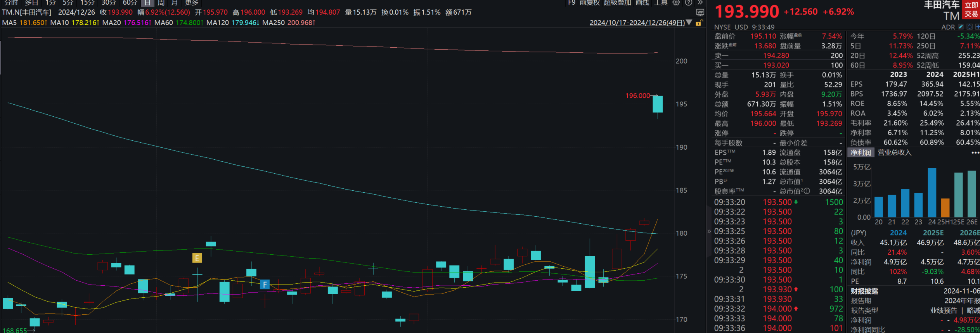980x333 pixels.
Task: Click the TM.N[丰田汽车] ticker label
Action: click(27, 12)
